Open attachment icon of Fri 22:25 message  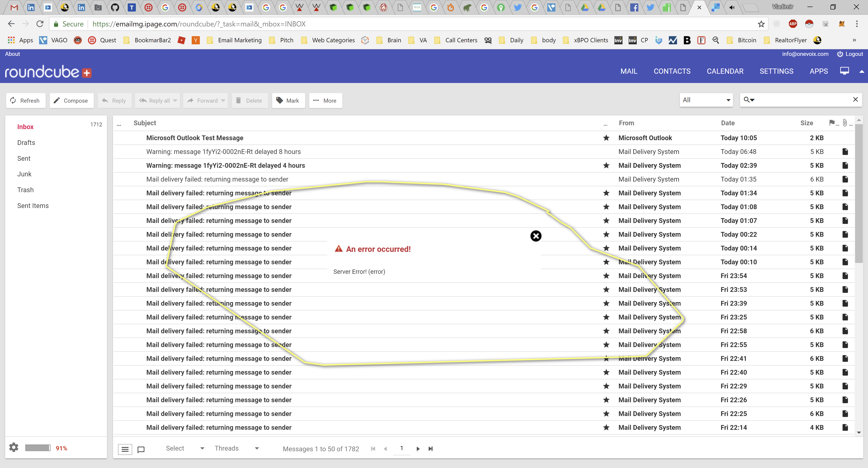coord(845,414)
